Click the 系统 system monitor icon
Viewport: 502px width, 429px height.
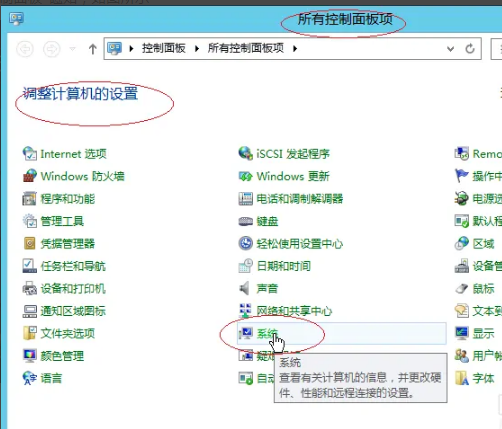click(x=246, y=333)
